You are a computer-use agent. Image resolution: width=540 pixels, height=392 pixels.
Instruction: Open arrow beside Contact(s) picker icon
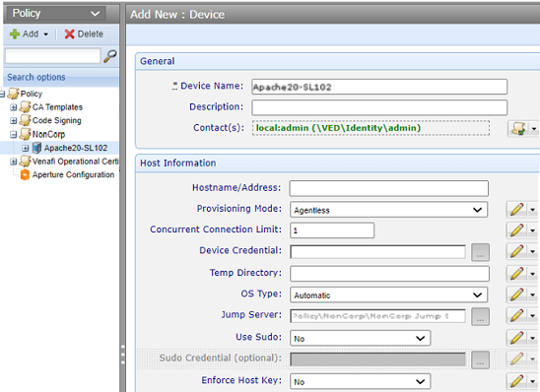coord(533,129)
